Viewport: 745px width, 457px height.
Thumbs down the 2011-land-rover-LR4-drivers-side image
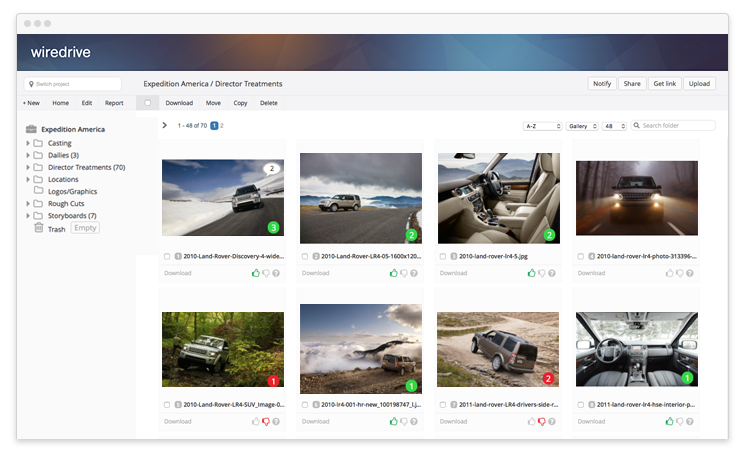click(x=541, y=421)
